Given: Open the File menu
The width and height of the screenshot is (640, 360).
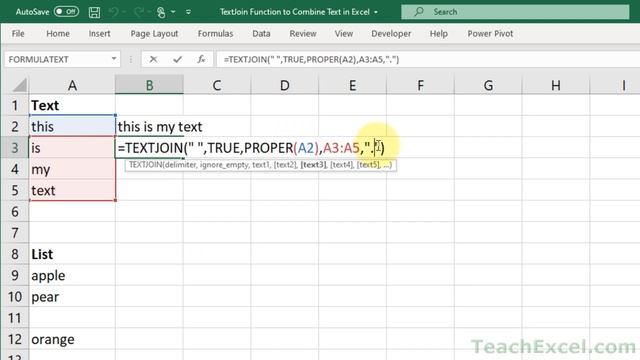Looking at the screenshot, I should coord(18,33).
